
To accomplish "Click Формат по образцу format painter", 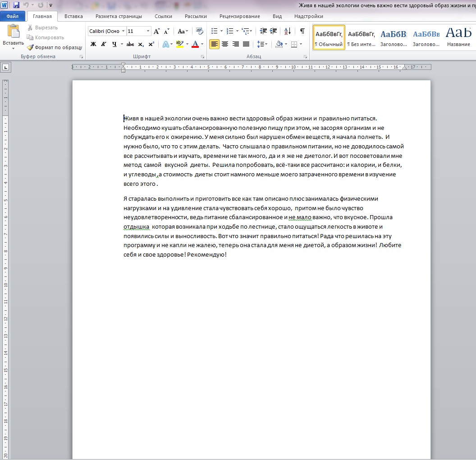I will pyautogui.click(x=55, y=47).
